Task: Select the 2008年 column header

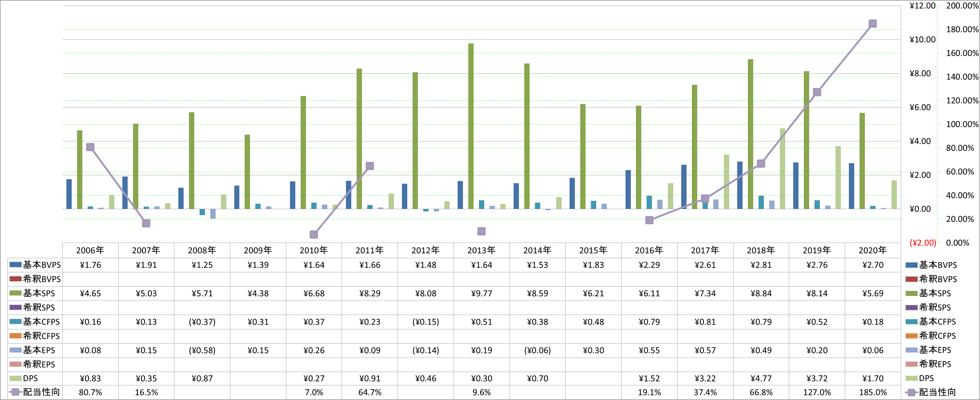Action: click(x=202, y=250)
